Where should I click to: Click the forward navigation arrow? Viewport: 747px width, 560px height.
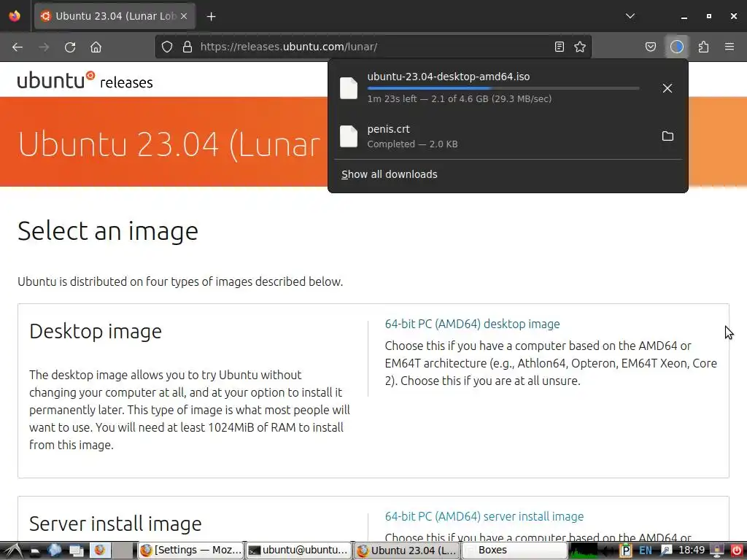(44, 47)
